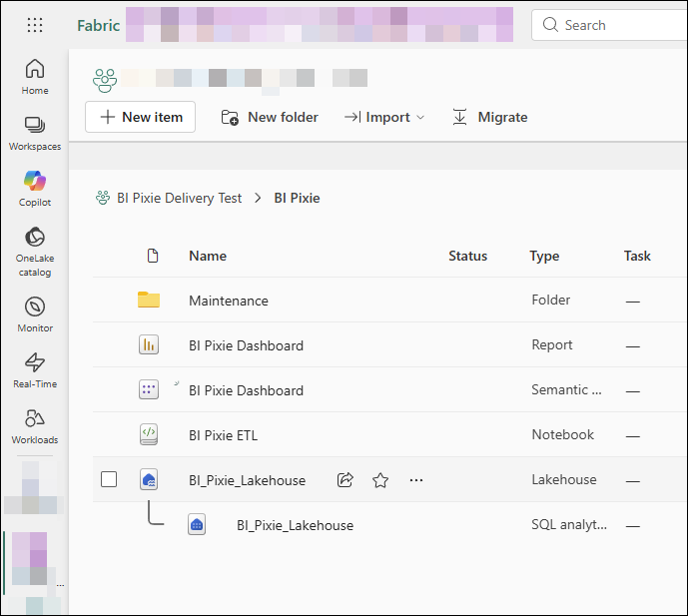The width and height of the screenshot is (688, 616).
Task: Open the app launcher grid icon
Action: 35,25
